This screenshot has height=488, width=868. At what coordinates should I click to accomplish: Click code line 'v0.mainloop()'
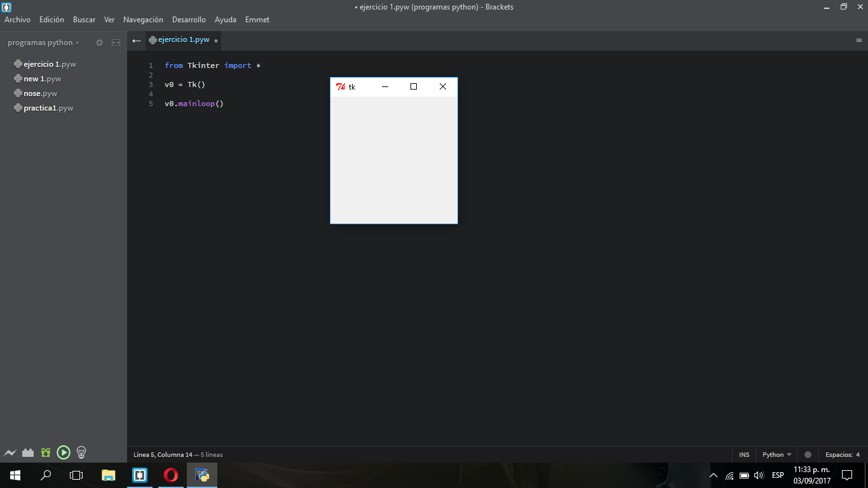point(194,104)
